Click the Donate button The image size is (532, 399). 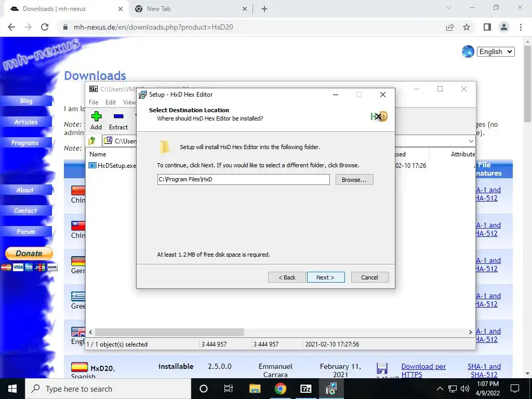point(29,254)
